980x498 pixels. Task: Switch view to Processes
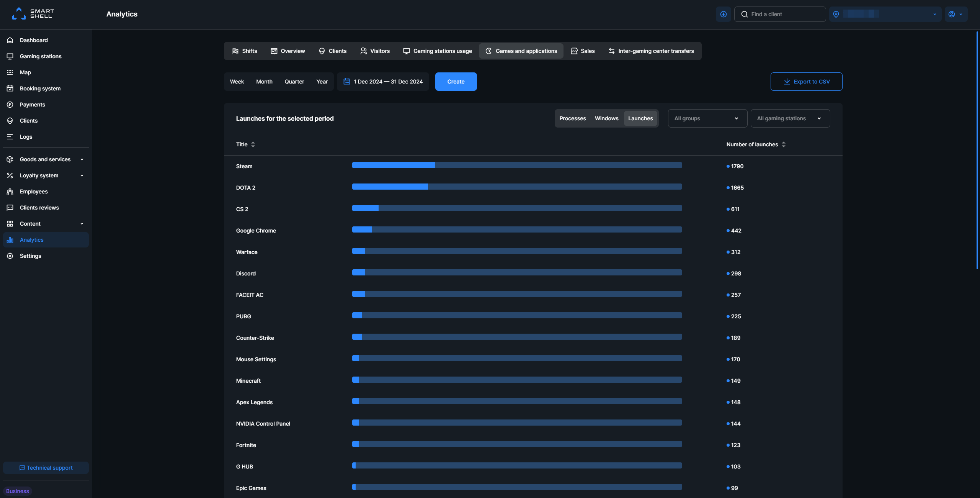tap(572, 118)
